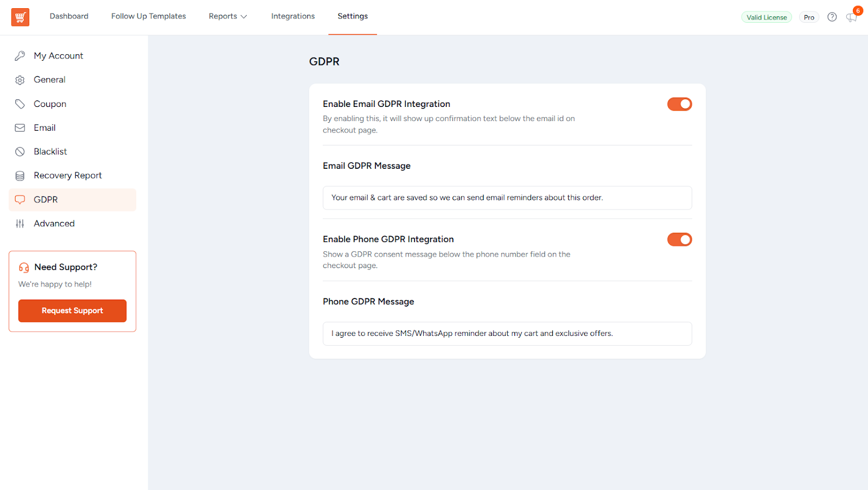The image size is (868, 490).
Task: Select the GDPR chat bubble icon
Action: tap(20, 199)
